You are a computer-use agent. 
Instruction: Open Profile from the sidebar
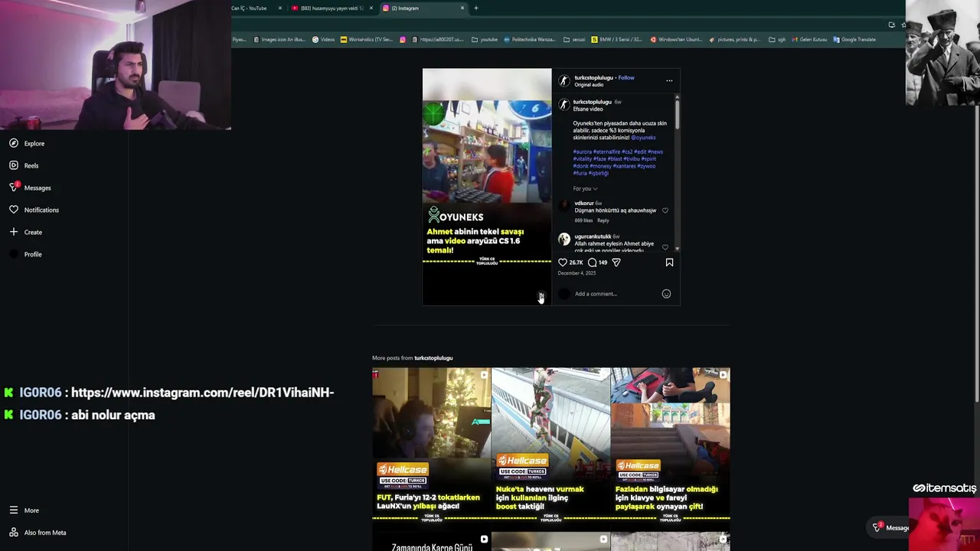click(25, 254)
